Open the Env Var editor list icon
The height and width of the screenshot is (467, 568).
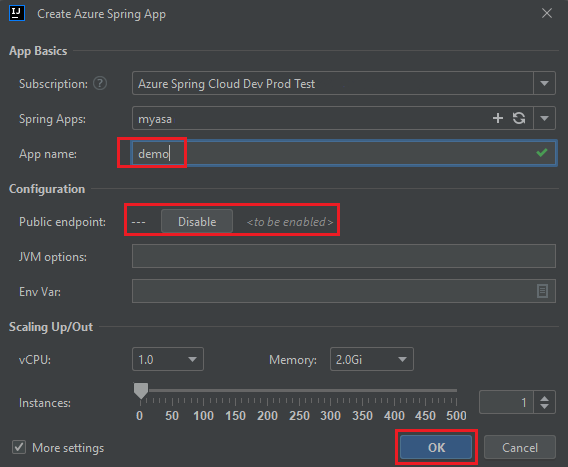[542, 291]
